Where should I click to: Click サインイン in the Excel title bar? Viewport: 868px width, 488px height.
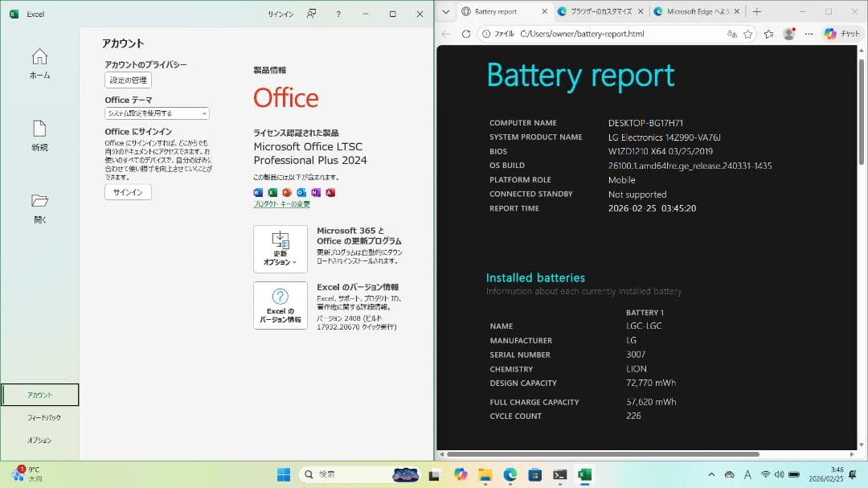point(280,14)
